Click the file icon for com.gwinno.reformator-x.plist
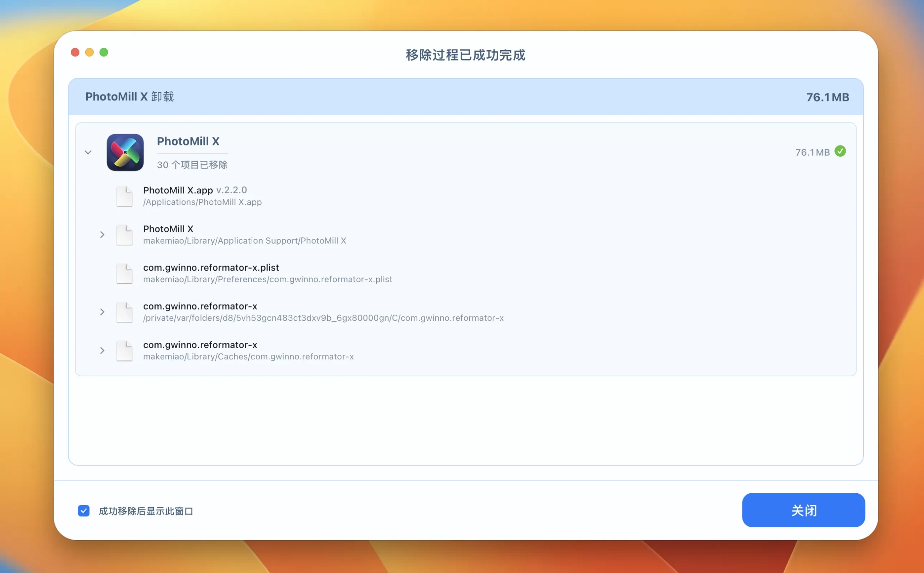 (x=124, y=273)
